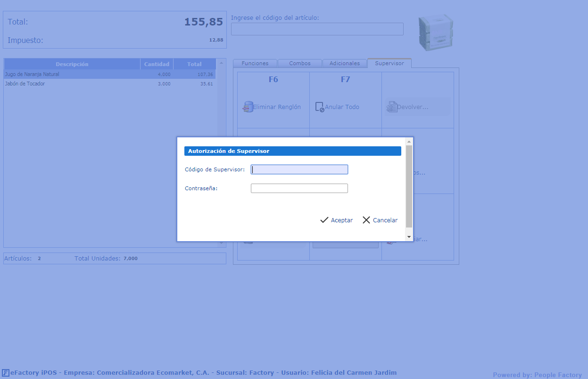Click the Devolver document icon
This screenshot has height=379, width=588.
point(391,107)
